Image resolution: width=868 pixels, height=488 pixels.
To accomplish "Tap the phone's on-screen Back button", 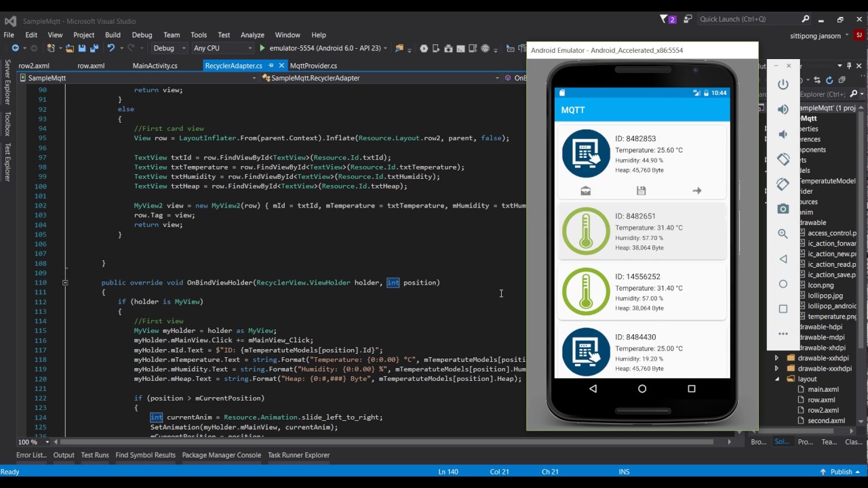I will tap(593, 389).
